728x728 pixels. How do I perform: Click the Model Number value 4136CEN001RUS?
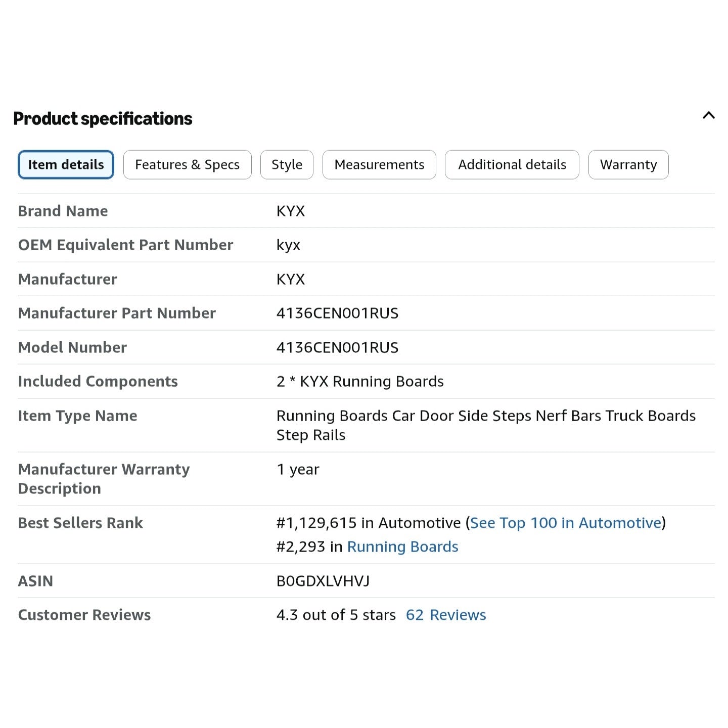337,347
